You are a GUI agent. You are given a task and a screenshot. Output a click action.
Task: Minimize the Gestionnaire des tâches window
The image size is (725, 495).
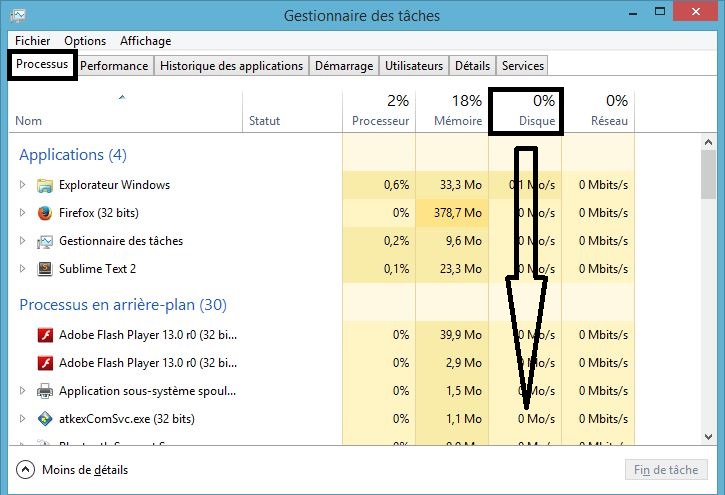633,12
